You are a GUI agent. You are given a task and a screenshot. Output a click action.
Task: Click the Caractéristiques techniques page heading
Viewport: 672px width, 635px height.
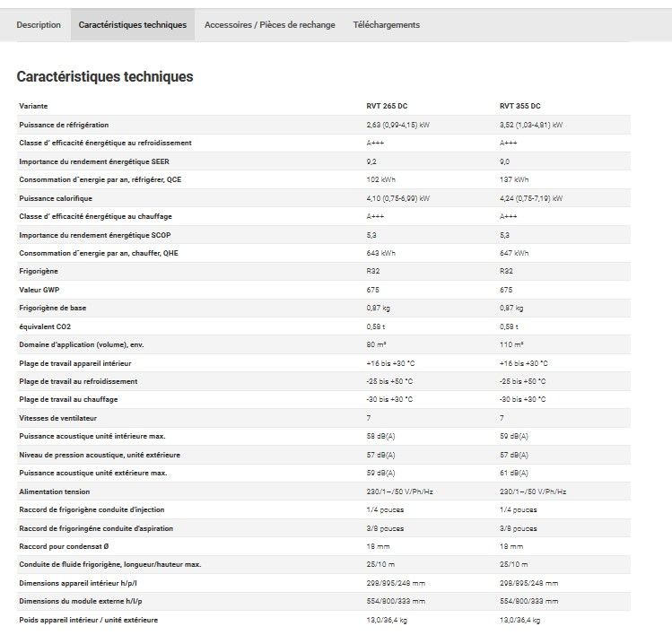tap(105, 77)
